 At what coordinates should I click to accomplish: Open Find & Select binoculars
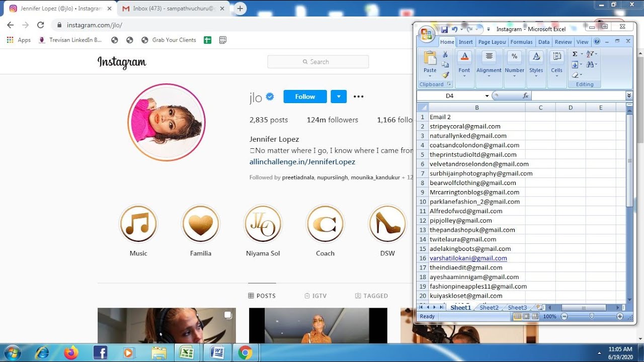point(591,64)
